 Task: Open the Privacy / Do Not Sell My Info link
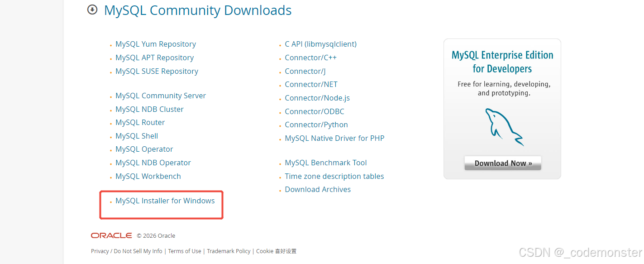point(127,251)
